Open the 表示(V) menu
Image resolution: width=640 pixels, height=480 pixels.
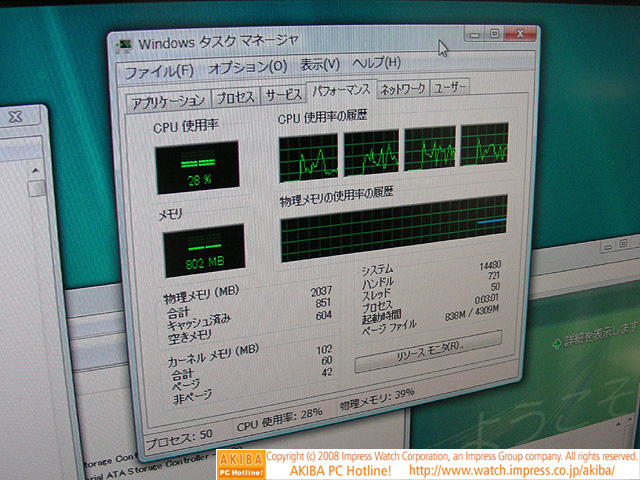pyautogui.click(x=319, y=65)
